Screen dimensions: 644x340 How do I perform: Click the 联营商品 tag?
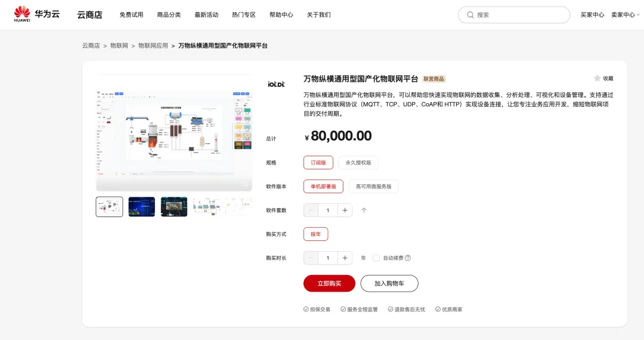click(434, 79)
